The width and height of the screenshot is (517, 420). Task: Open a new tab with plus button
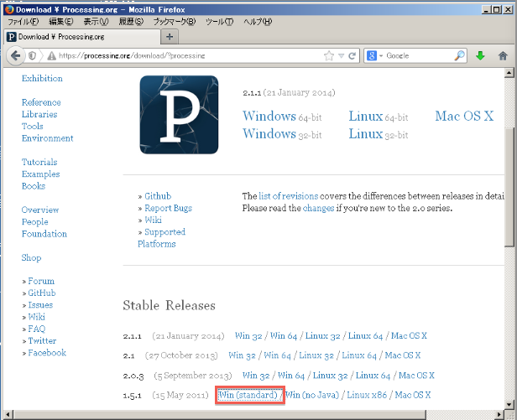coord(170,37)
